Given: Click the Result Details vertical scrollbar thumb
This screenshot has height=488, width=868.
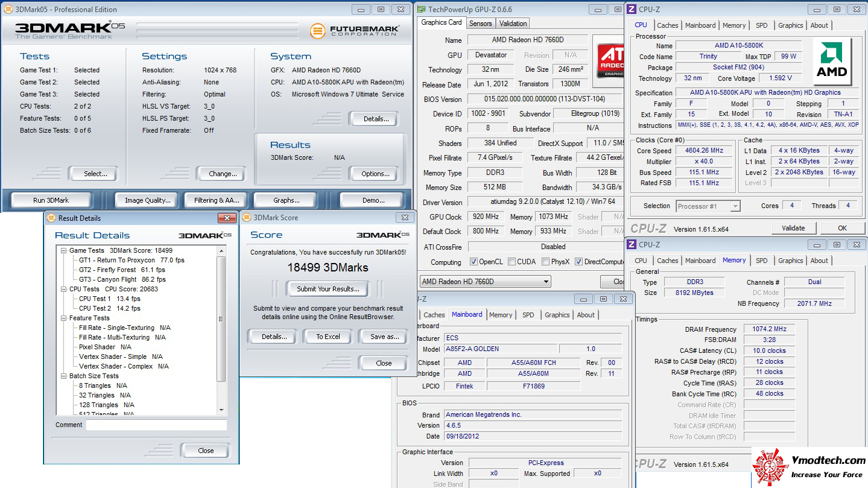Looking at the screenshot, I should click(x=221, y=320).
